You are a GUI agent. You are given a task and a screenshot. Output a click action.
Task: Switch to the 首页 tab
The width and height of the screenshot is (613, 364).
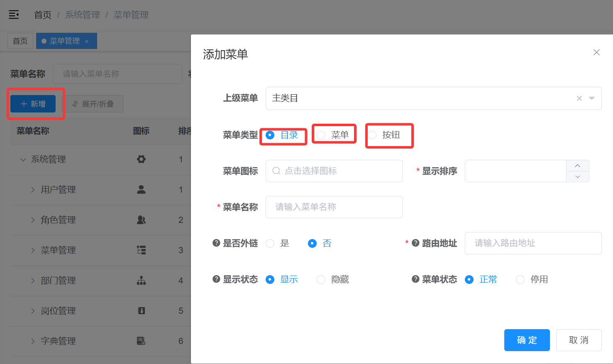(x=20, y=41)
